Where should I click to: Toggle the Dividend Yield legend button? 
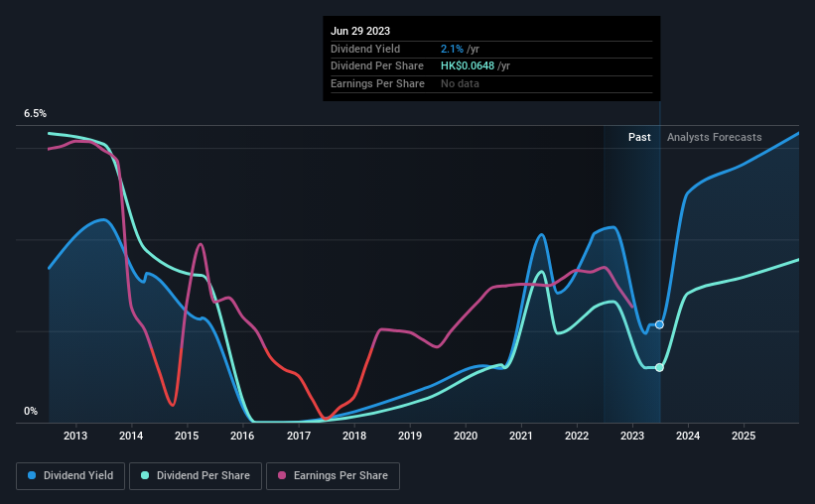coord(70,476)
